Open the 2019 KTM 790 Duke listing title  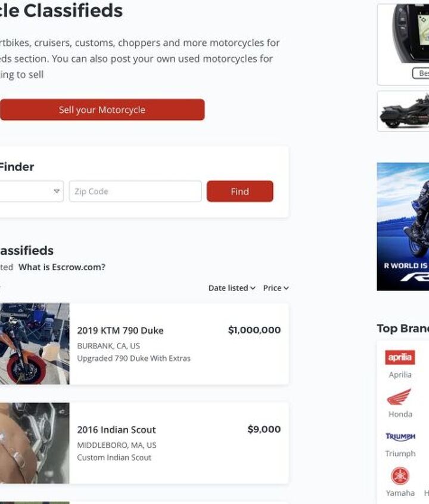point(120,330)
